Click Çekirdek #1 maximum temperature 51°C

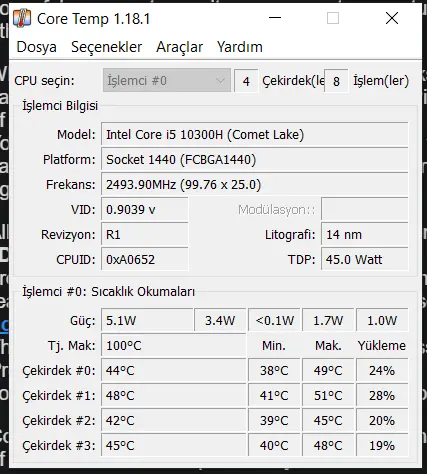[x=328, y=396]
